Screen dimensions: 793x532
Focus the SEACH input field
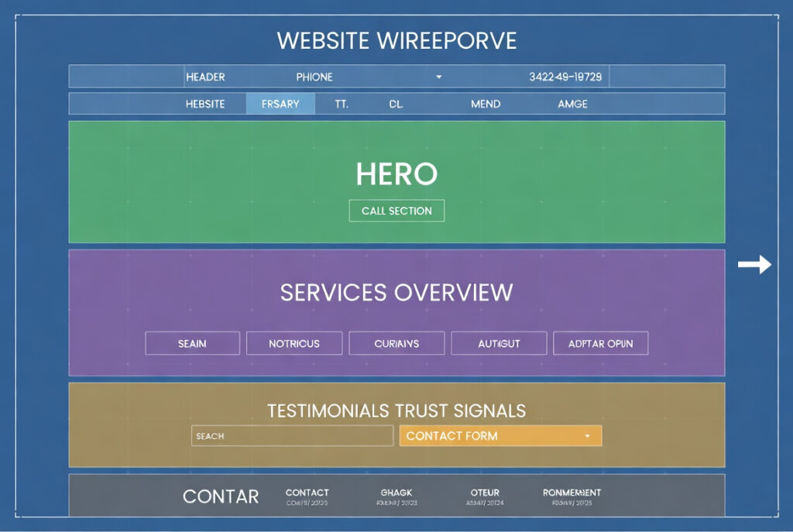coord(292,436)
